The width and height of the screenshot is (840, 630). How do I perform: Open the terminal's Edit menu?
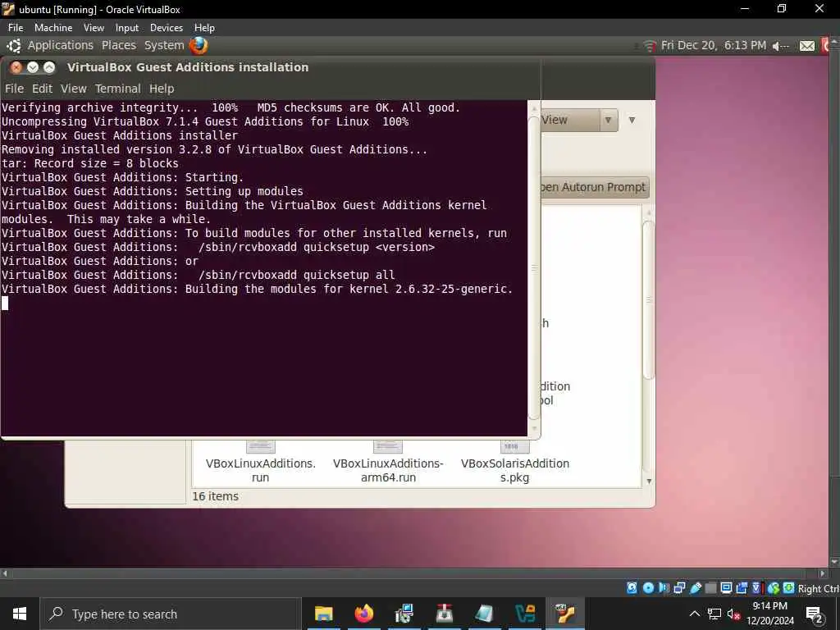tap(42, 89)
